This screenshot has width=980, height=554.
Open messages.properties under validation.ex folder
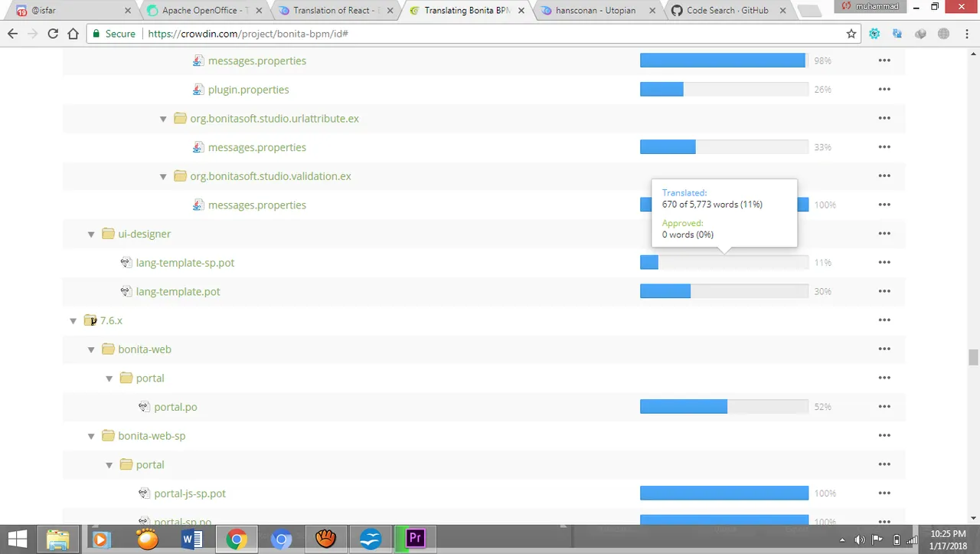click(256, 205)
